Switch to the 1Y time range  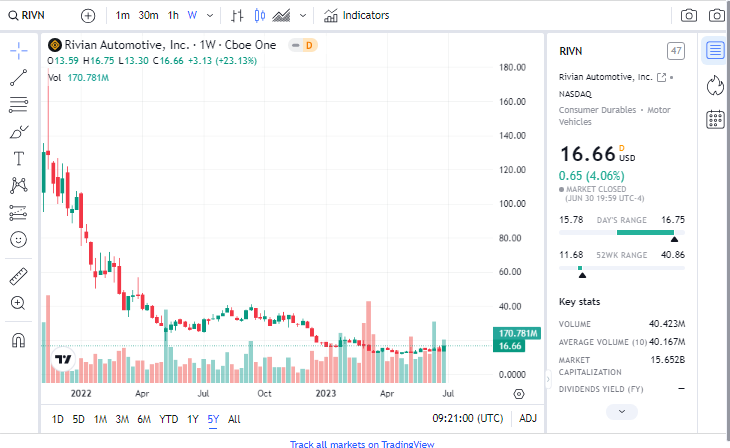(x=193, y=419)
